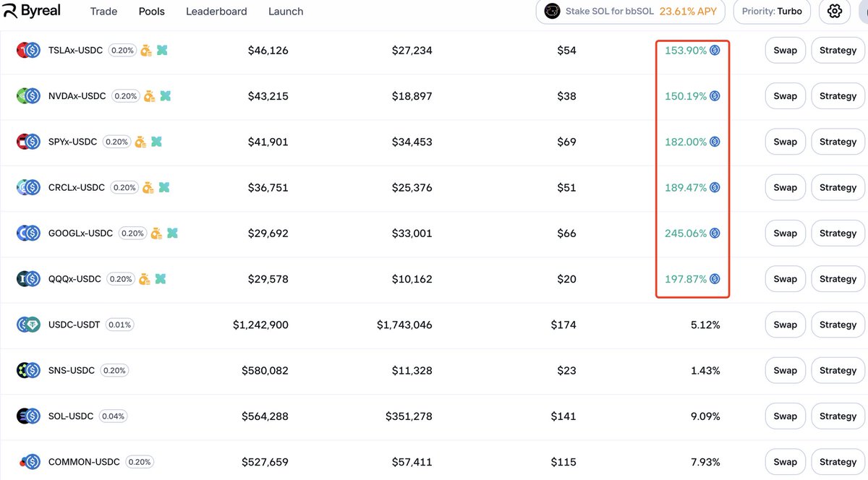Screen dimensions: 868x480
Task: Click the teal X icon beside CRCLx-USDC
Action: (163, 188)
